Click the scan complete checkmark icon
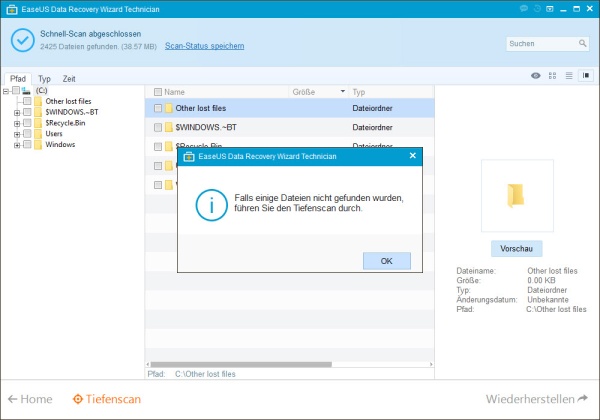 [x=23, y=40]
